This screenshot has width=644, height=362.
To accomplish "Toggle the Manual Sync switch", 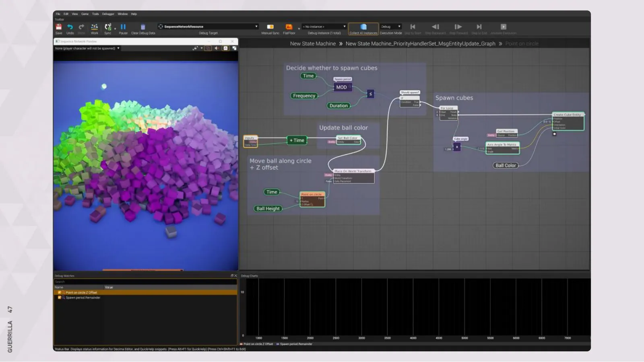I will [270, 27].
